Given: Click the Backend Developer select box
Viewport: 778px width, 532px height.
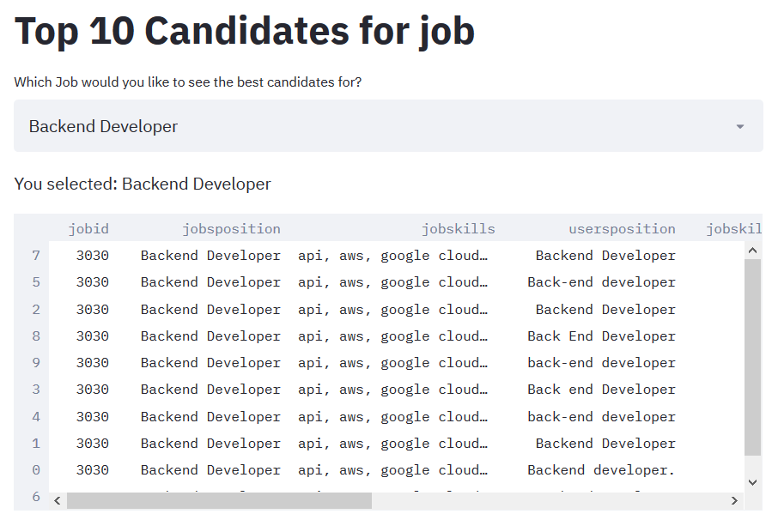Looking at the screenshot, I should click(x=388, y=126).
